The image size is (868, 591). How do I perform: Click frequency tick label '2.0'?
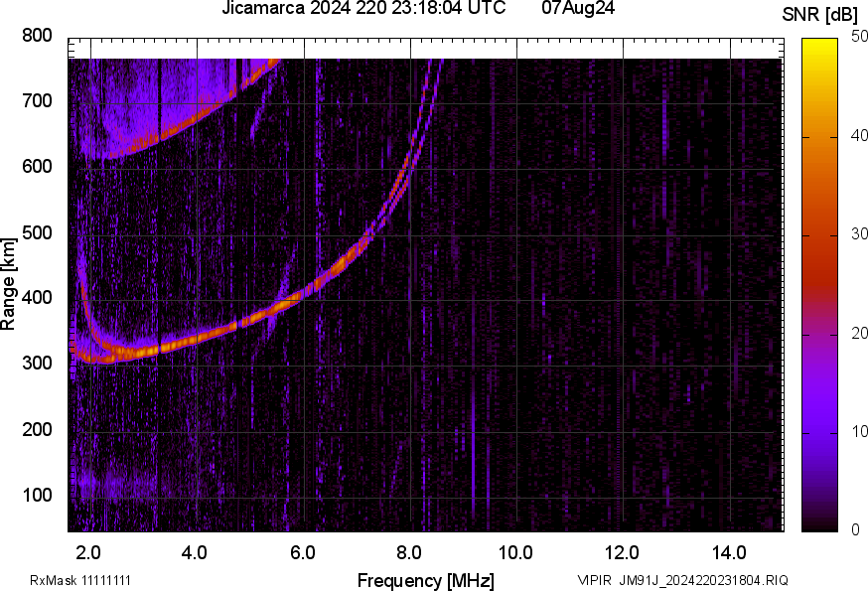click(88, 553)
